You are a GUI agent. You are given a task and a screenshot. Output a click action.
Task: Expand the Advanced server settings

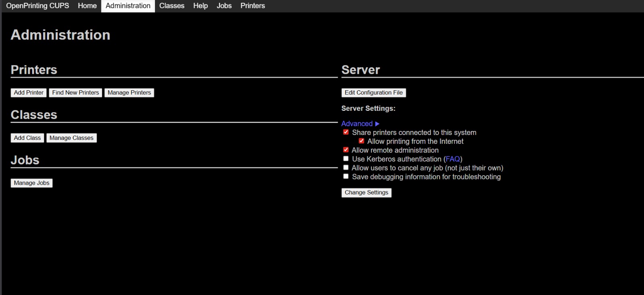(360, 124)
